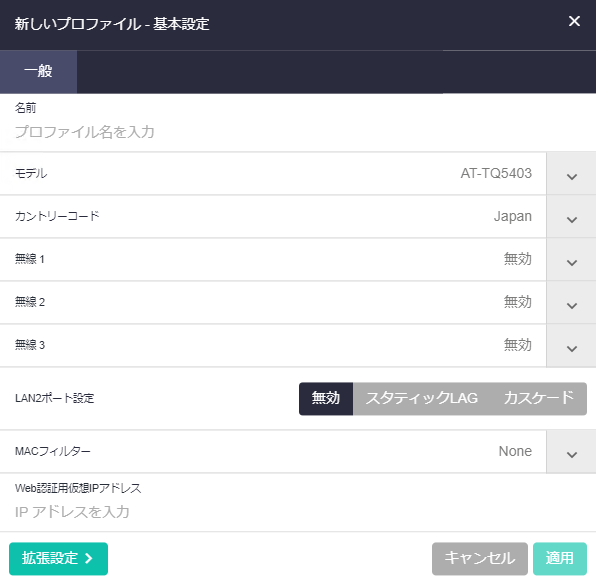Click the 無線 1 無効 value
The height and width of the screenshot is (585, 596).
518,260
